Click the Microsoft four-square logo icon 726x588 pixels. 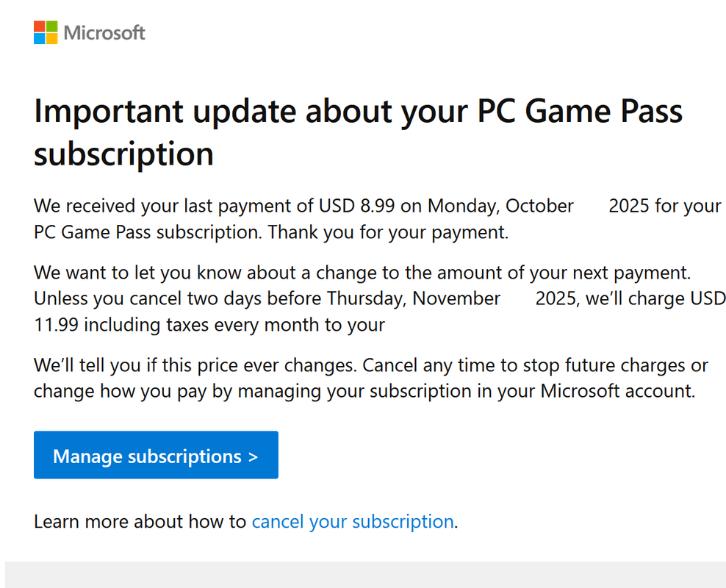(x=45, y=32)
